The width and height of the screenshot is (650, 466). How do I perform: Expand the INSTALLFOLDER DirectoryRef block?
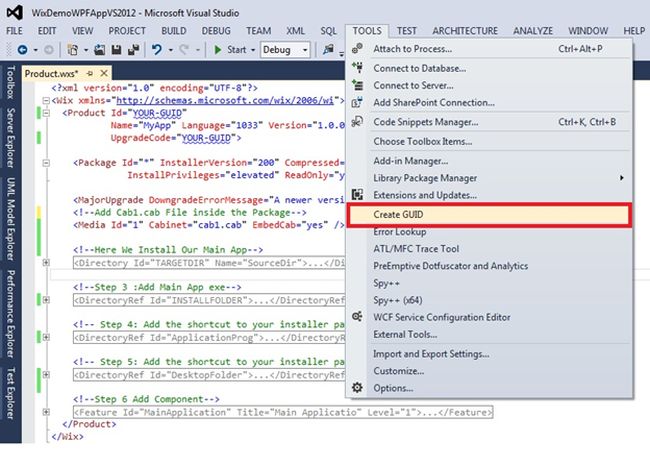coord(46,300)
